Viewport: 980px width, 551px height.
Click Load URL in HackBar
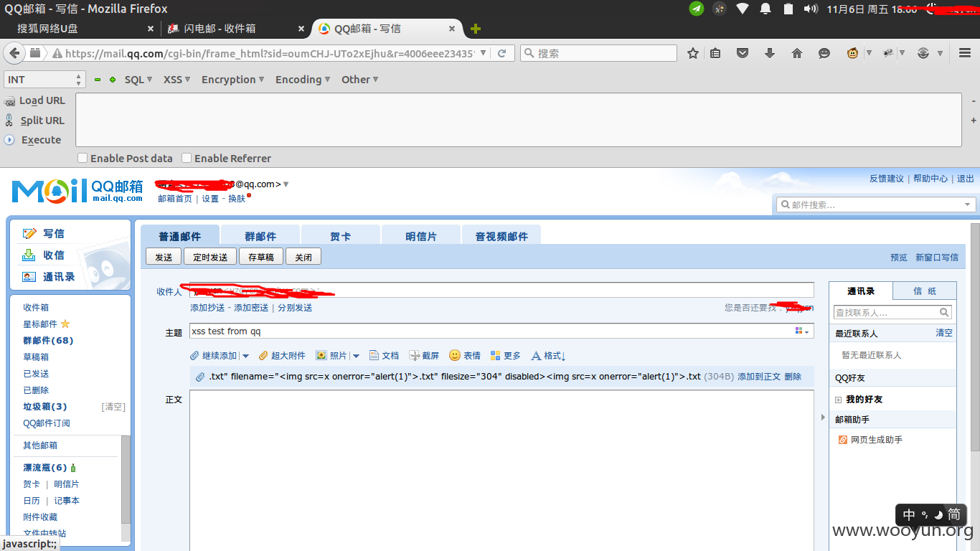click(x=34, y=100)
